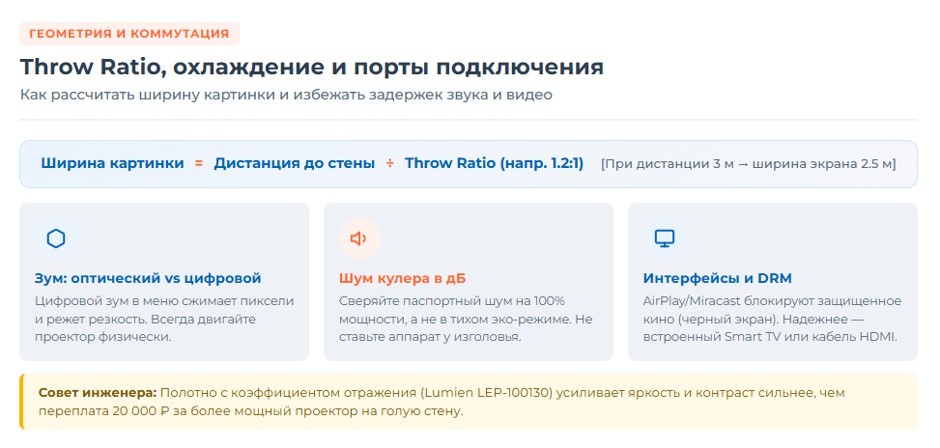Click the «ГЕОМЕТРИЯ И КОММУТАЦИЯ» badge
The height and width of the screenshot is (448, 940).
tap(129, 34)
